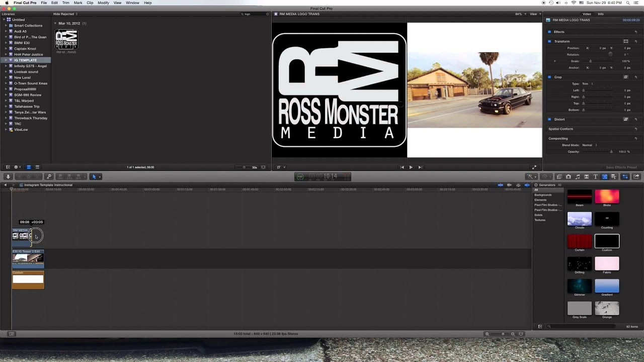
Task: Show the Photos browser camera icon
Action: (568, 176)
